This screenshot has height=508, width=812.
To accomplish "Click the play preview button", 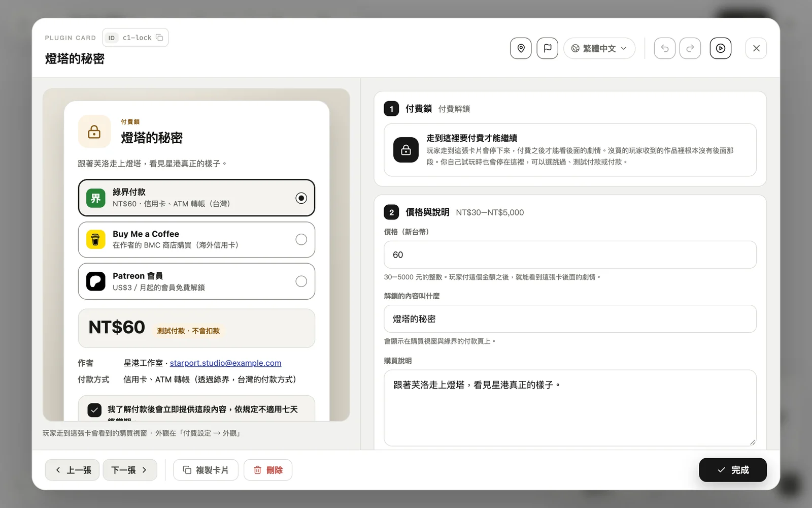I will pyautogui.click(x=721, y=48).
